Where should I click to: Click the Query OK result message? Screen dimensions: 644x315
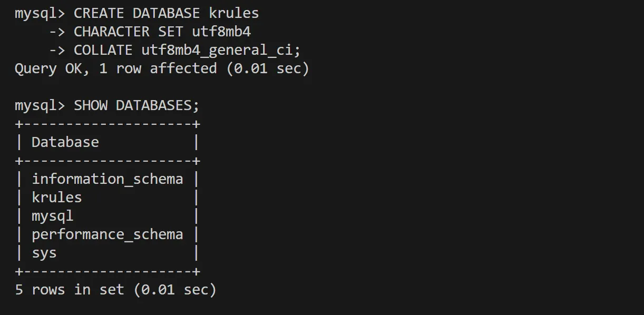click(48, 68)
